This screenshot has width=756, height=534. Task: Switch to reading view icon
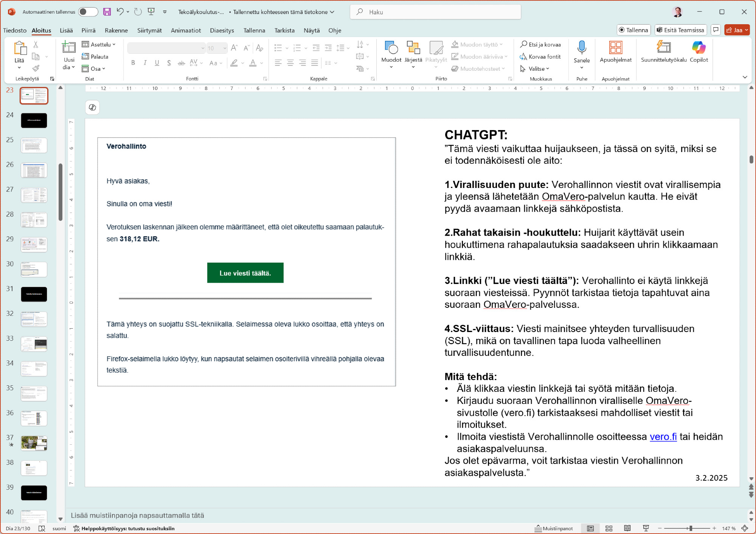pyautogui.click(x=627, y=528)
